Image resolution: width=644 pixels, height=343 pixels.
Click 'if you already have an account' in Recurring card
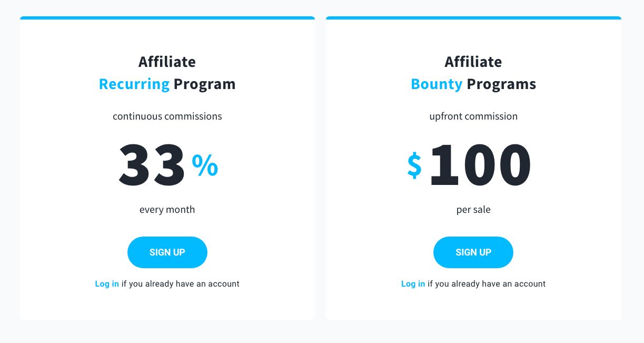coord(181,284)
